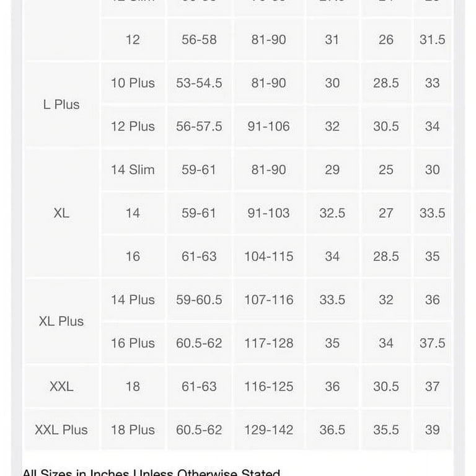Select the 14 Plus size cell

[133, 299]
